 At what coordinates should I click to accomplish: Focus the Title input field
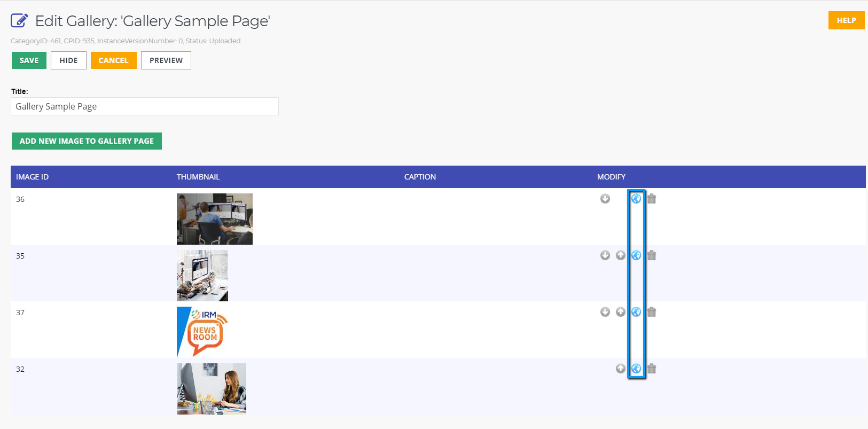point(145,106)
